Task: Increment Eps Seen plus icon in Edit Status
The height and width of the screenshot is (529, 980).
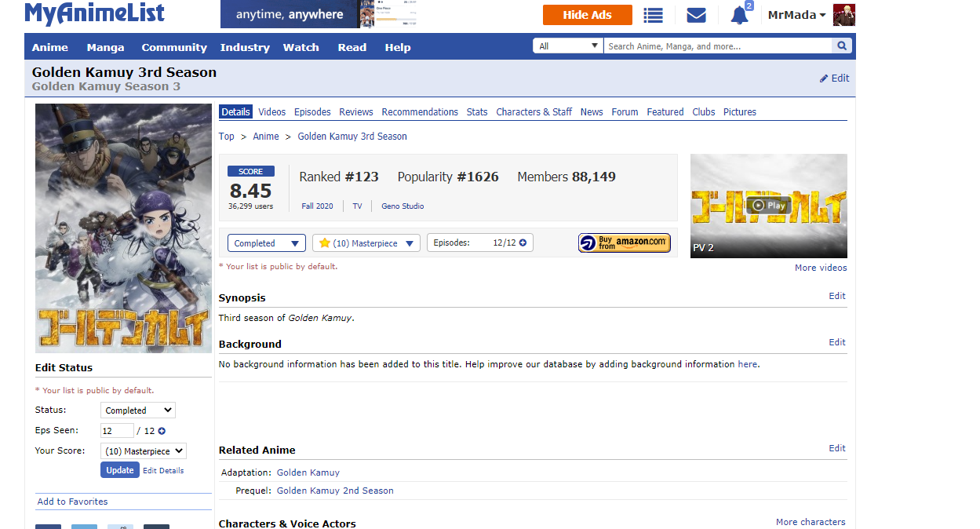Action: coord(162,431)
